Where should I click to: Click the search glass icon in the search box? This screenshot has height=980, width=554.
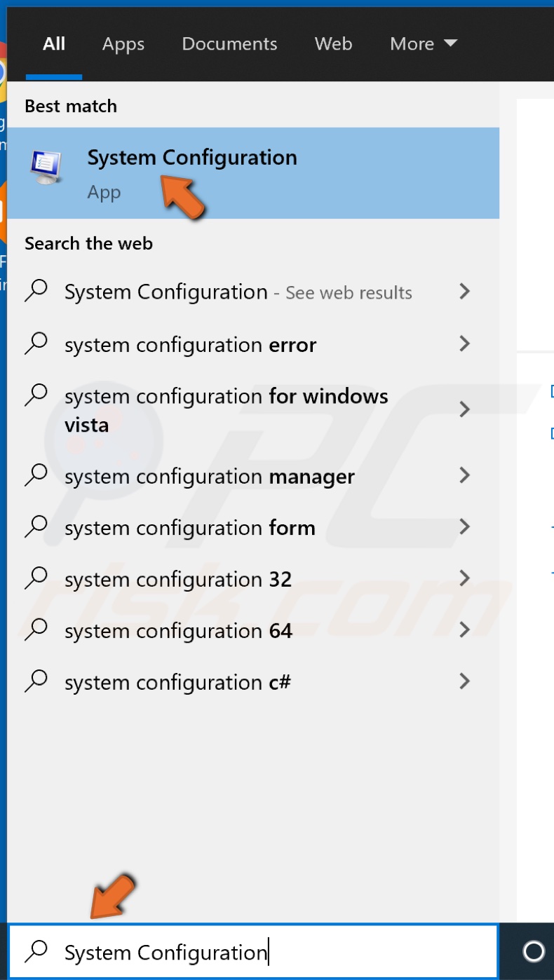37,952
